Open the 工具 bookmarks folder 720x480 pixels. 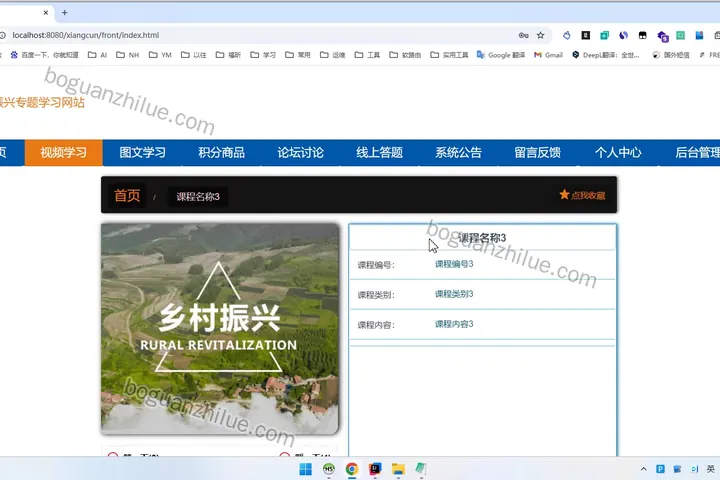click(367, 55)
